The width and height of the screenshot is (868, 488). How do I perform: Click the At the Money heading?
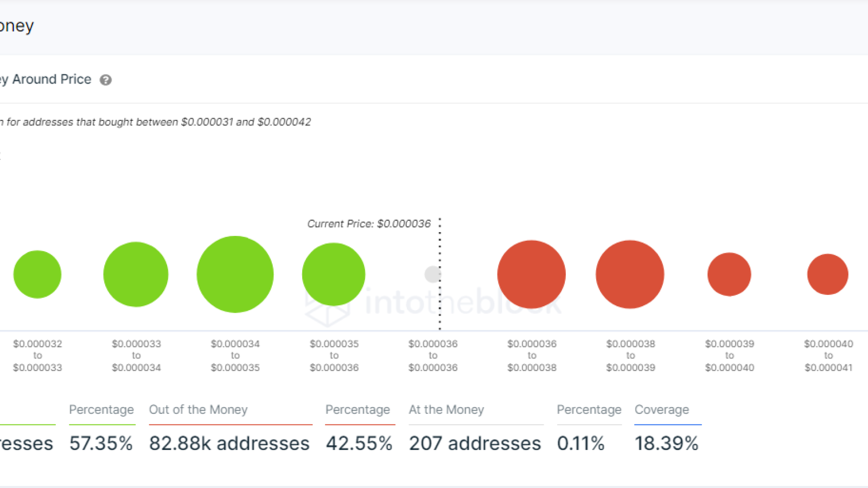(446, 410)
